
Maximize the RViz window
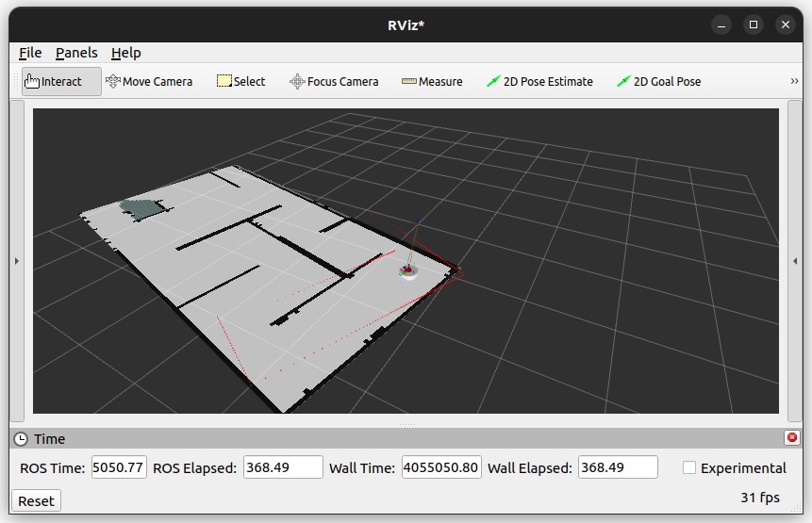754,25
